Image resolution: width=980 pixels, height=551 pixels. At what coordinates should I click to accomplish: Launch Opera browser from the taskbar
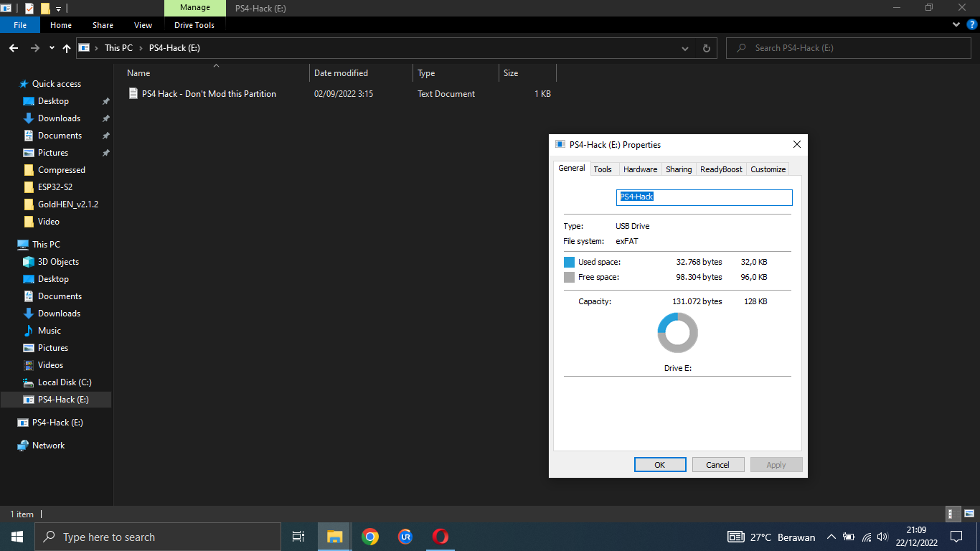click(440, 537)
